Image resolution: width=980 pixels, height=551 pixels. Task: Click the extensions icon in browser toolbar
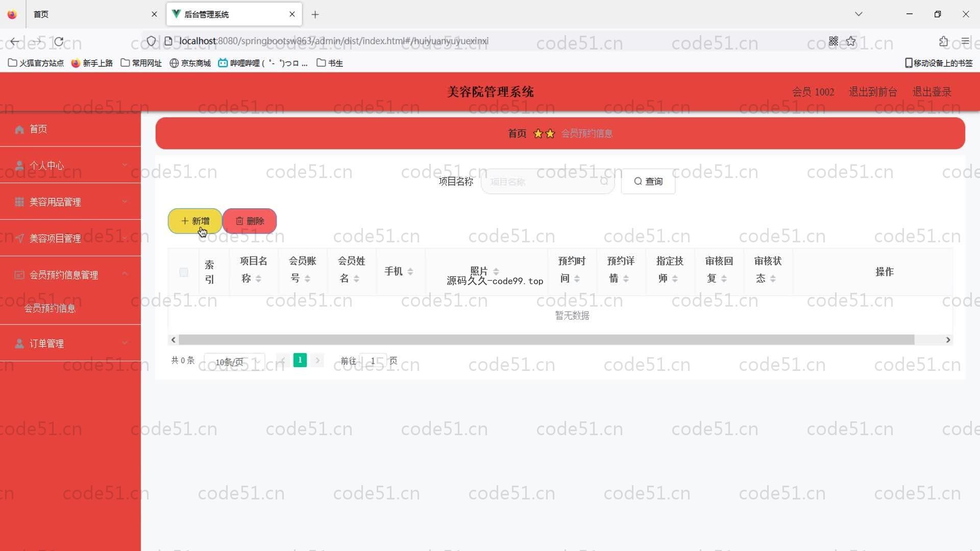[x=943, y=41]
